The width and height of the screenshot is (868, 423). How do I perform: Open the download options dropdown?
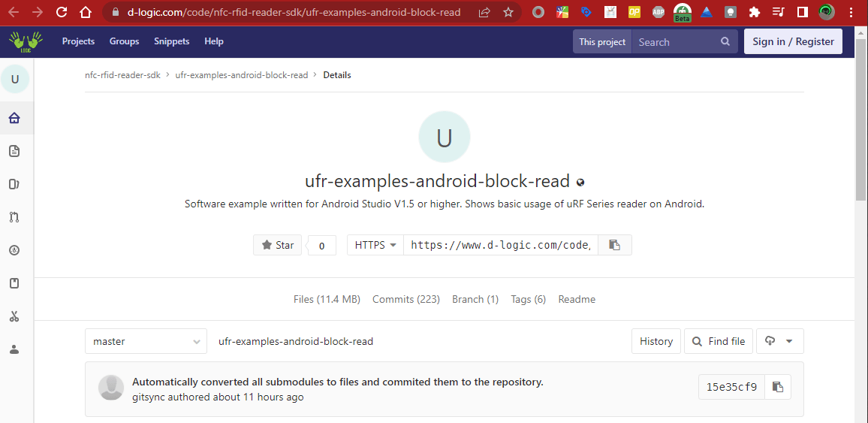(x=779, y=341)
